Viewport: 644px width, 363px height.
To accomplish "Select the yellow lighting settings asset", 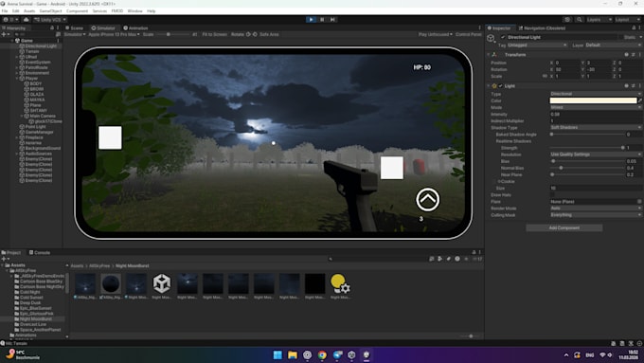I will [340, 284].
